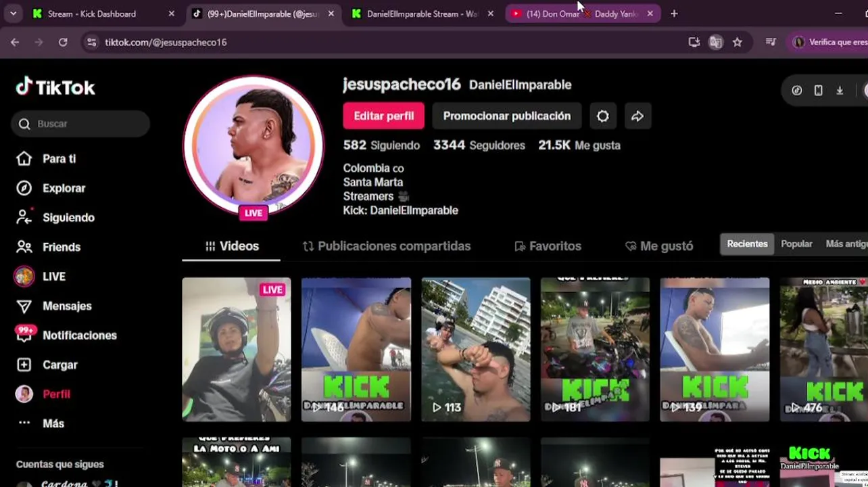Switch to Me gustó tab
The width and height of the screenshot is (868, 487).
(659, 246)
